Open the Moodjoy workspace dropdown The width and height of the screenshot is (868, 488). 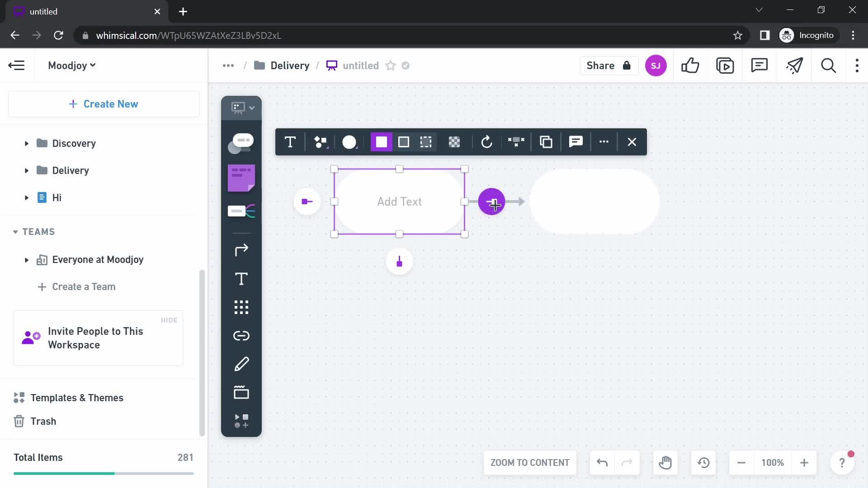[x=71, y=66]
